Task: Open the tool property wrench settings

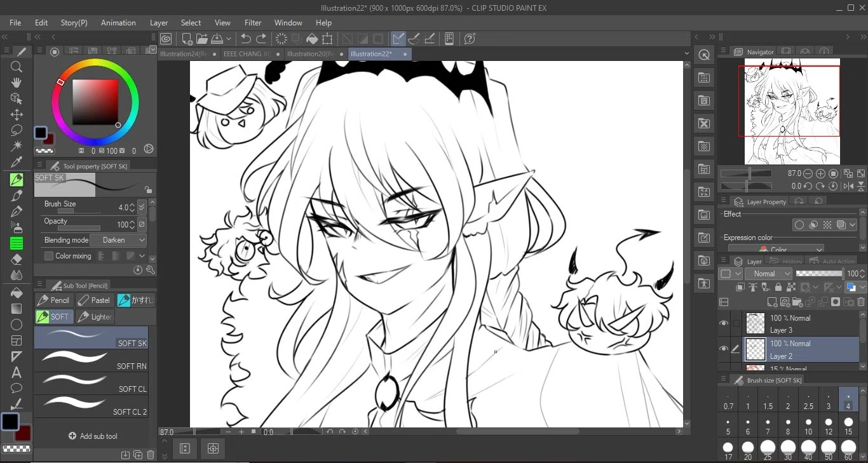Action: (x=151, y=270)
